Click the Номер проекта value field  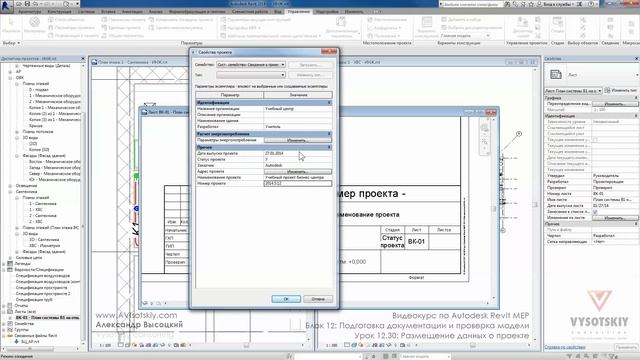(x=298, y=184)
